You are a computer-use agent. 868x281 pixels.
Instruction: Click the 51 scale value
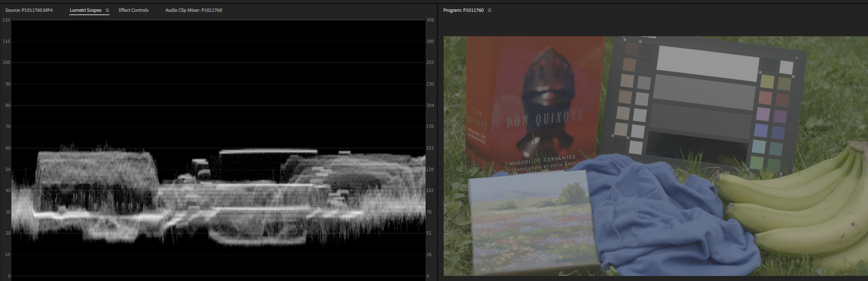coord(429,233)
